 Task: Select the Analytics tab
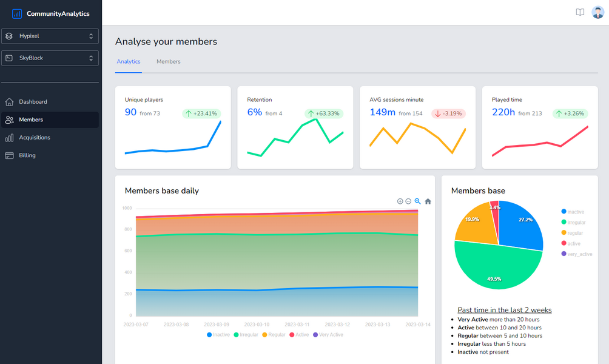click(x=128, y=62)
